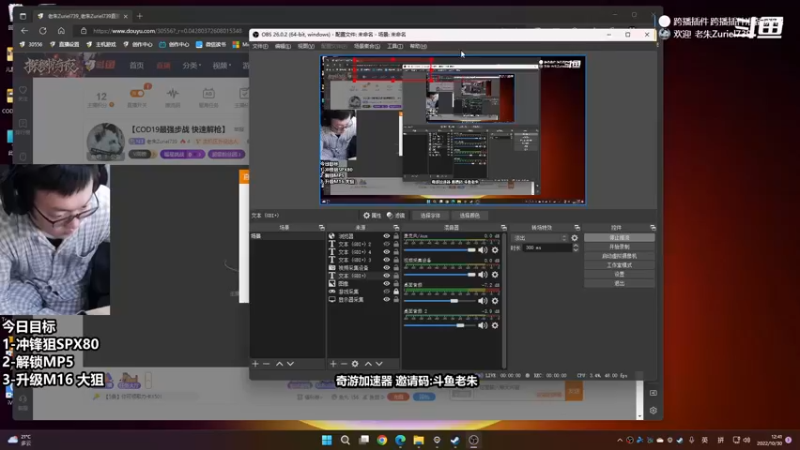Expand the 分类 menu on Douyu
This screenshot has height=450, width=800.
[x=191, y=65]
